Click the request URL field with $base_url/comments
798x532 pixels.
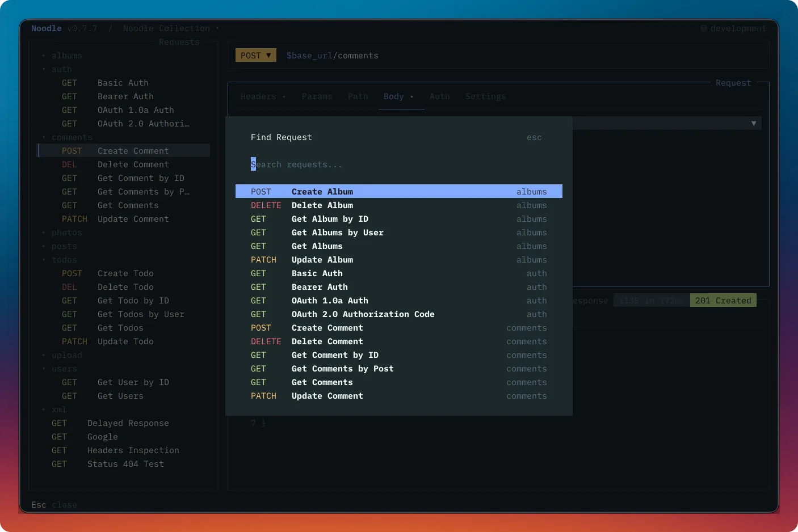(x=332, y=56)
